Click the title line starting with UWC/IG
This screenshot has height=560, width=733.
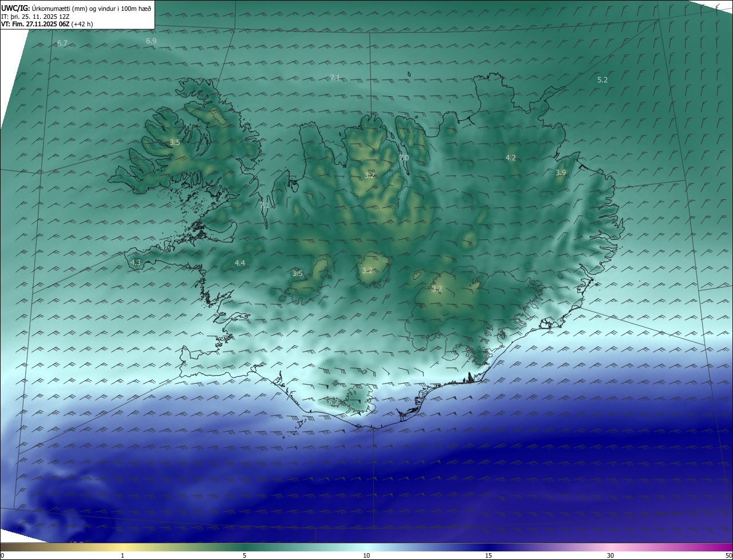coord(76,7)
